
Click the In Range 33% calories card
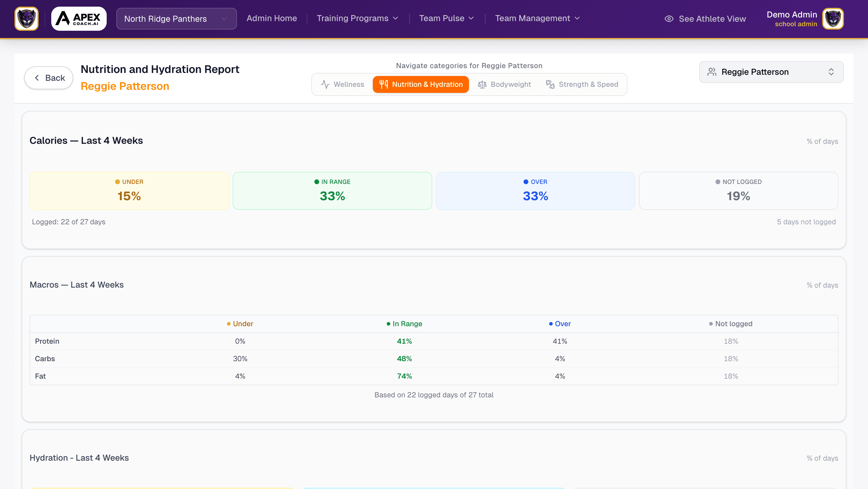pyautogui.click(x=332, y=191)
